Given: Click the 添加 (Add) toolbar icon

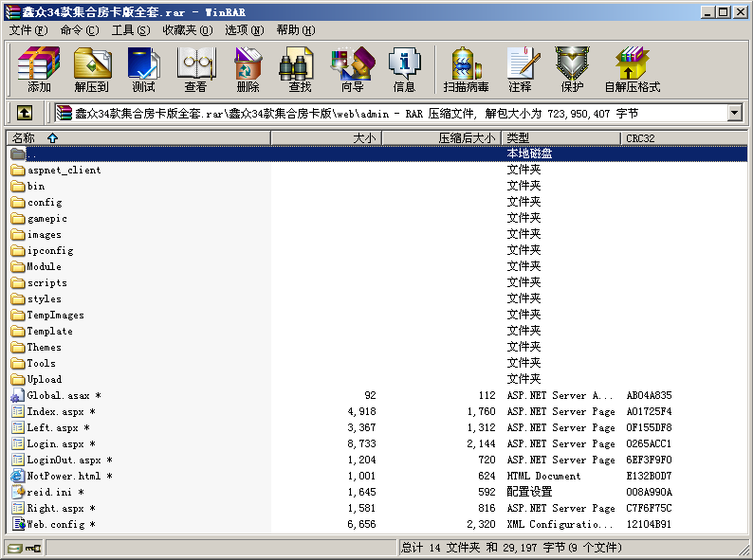Looking at the screenshot, I should [x=39, y=69].
